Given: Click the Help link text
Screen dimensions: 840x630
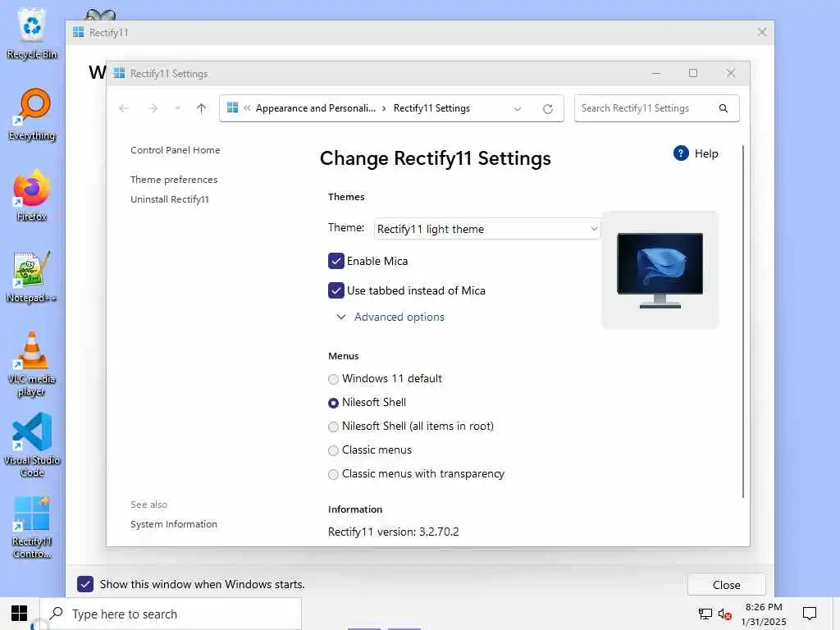Looking at the screenshot, I should 706,153.
